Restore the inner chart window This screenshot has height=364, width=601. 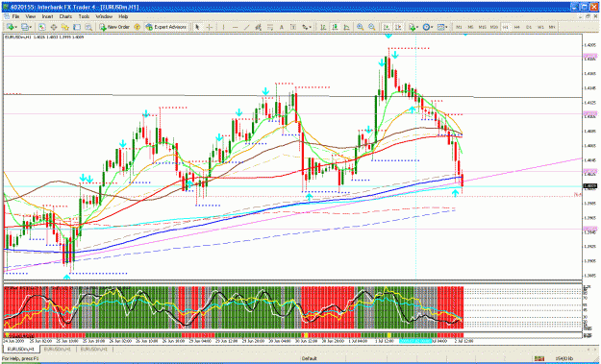tap(588, 17)
